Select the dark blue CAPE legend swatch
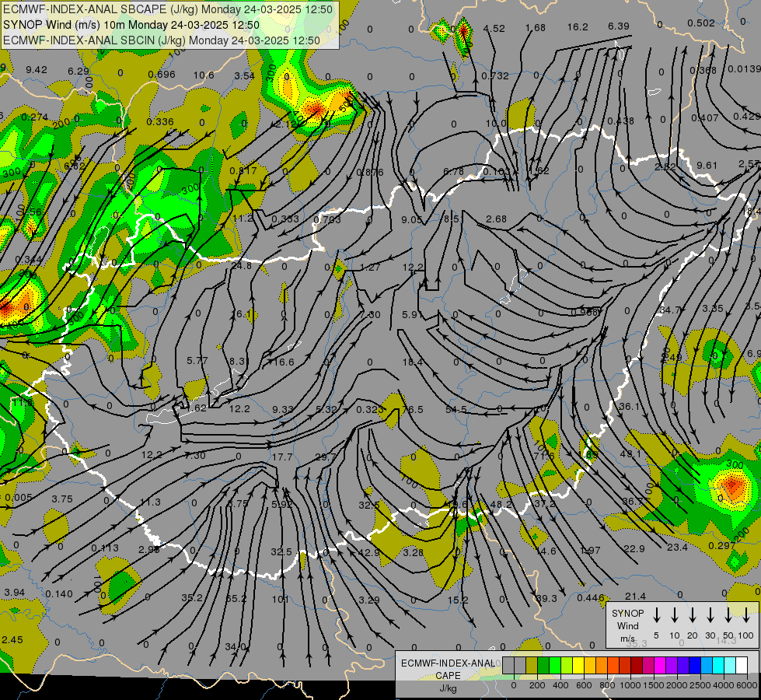Viewport: 761px width, 700px height. click(694, 665)
